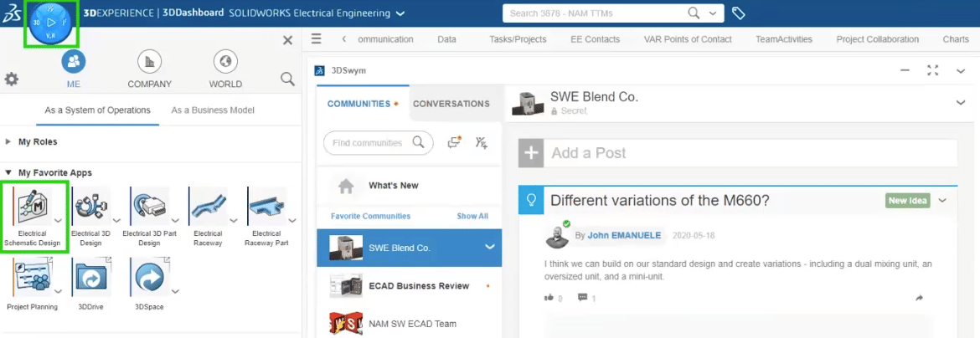Launch the Electrical 3D Design app

(x=90, y=209)
